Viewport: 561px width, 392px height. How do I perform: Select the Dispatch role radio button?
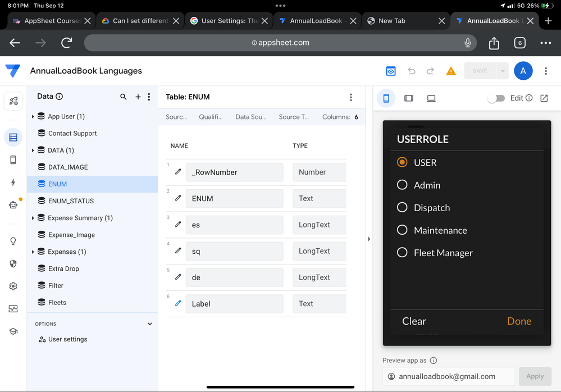coord(402,207)
